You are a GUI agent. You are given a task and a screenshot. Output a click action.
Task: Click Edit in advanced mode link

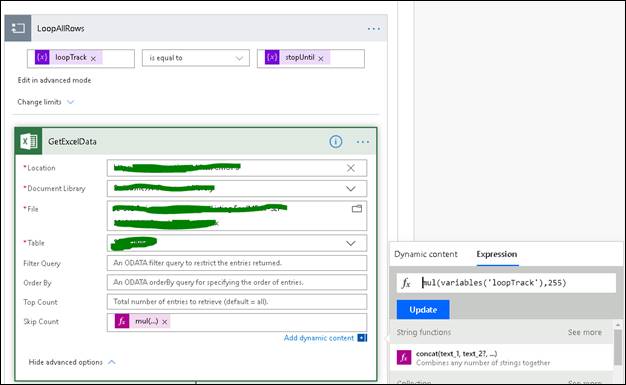tap(54, 80)
